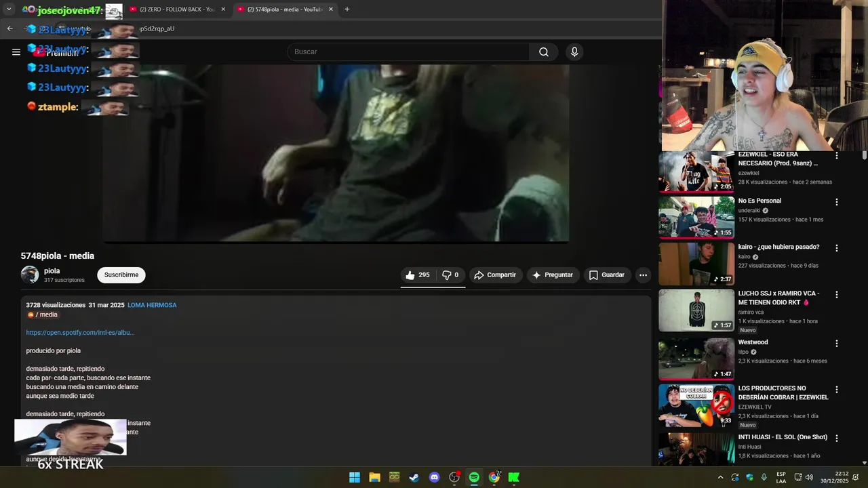Click the microphone tray icon
This screenshot has height=488, width=868.
pyautogui.click(x=764, y=477)
